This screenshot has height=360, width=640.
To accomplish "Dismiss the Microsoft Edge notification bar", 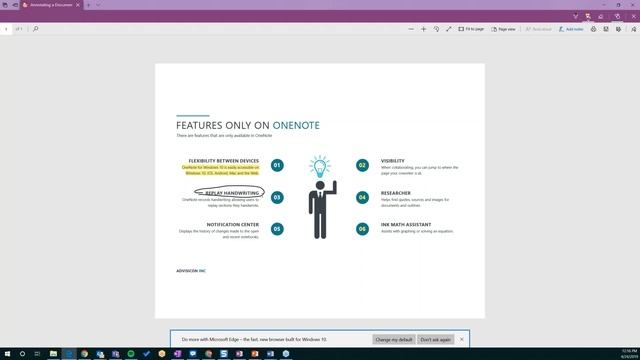I will [x=462, y=339].
